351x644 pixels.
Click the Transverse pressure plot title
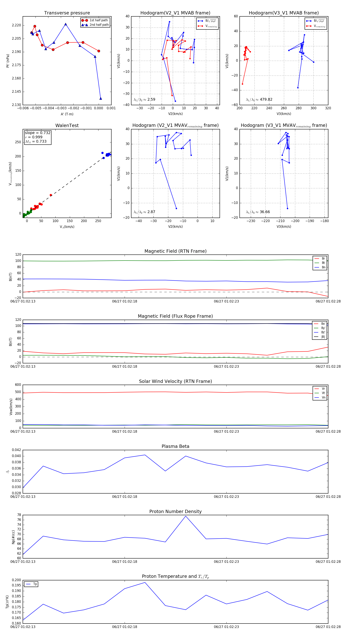[x=67, y=13]
